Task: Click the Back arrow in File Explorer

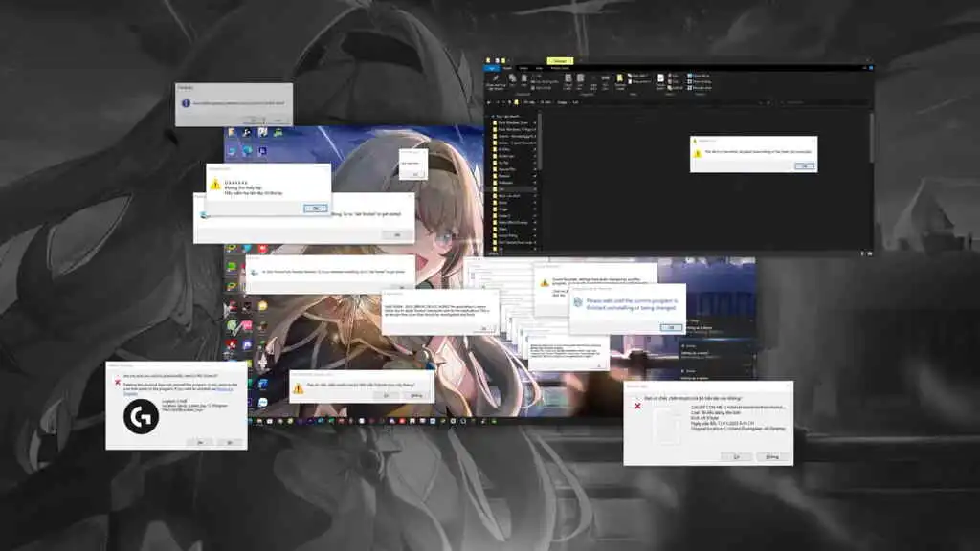Action: point(489,102)
